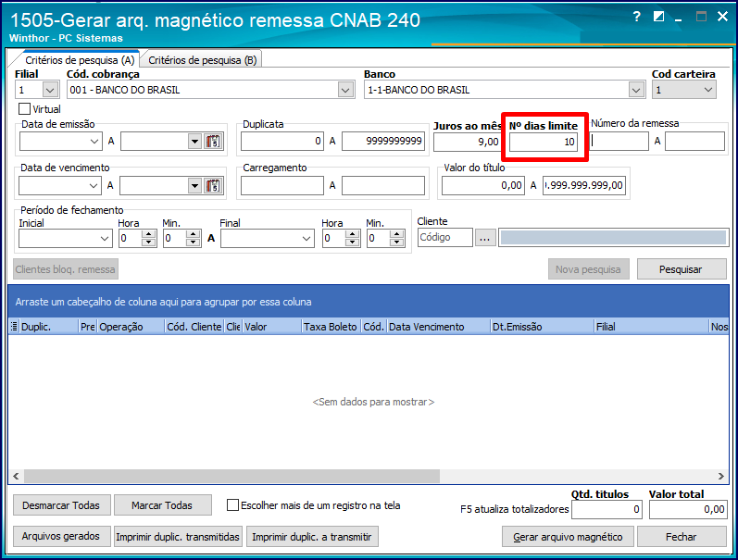Click the Duplicata ending value 9999999999 field
Screen dimensions: 738x560
click(x=383, y=141)
